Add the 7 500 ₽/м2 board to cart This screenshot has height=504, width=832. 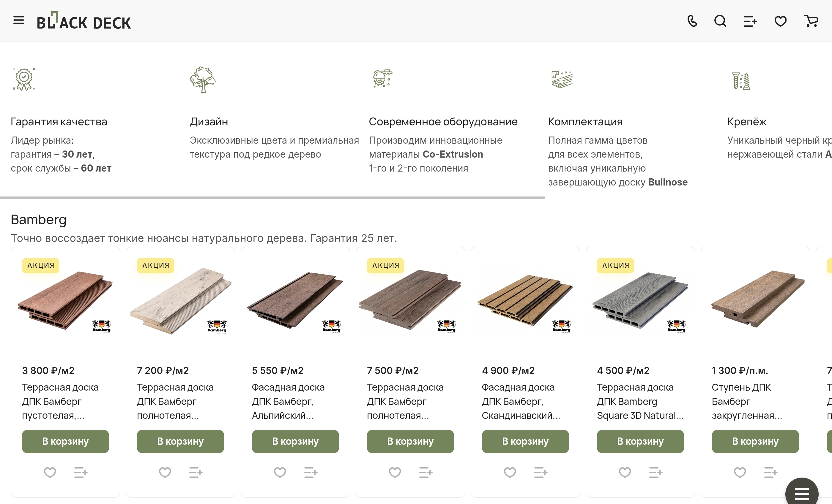point(410,441)
